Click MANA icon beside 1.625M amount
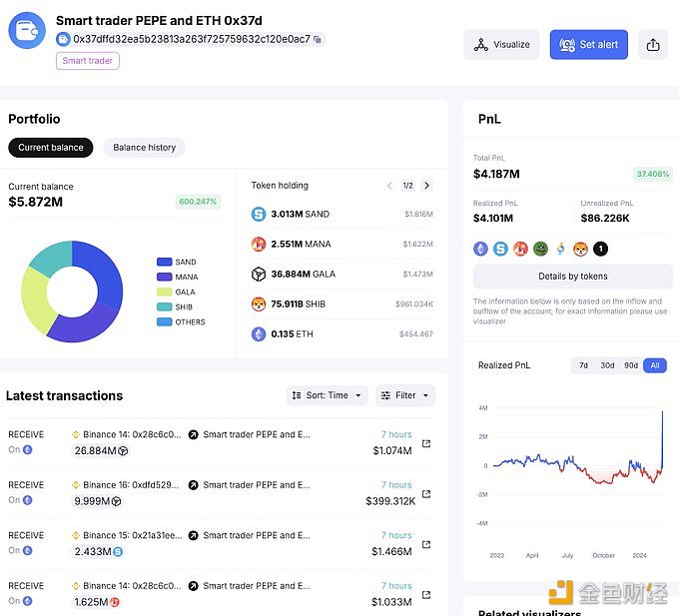The width and height of the screenshot is (679, 616). click(114, 602)
